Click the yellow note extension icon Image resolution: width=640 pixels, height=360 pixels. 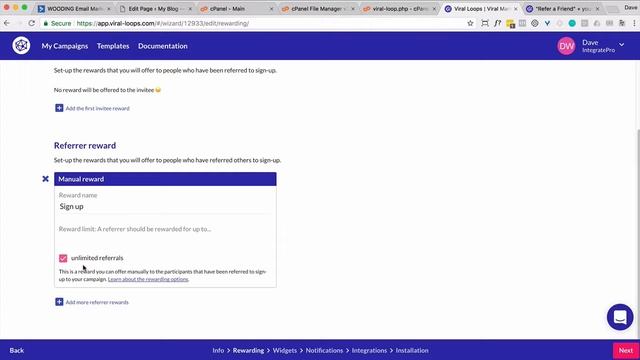pyautogui.click(x=510, y=24)
